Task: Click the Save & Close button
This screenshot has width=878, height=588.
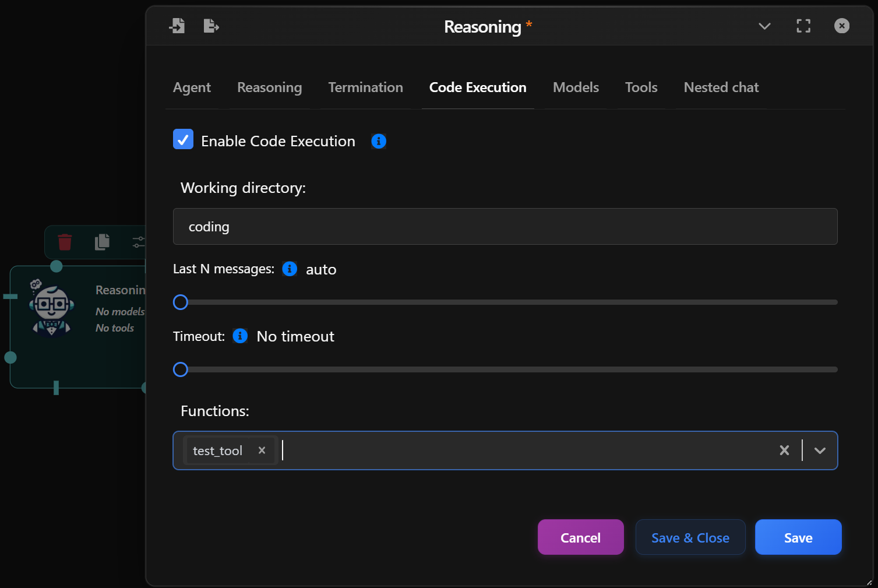Action: tap(690, 537)
